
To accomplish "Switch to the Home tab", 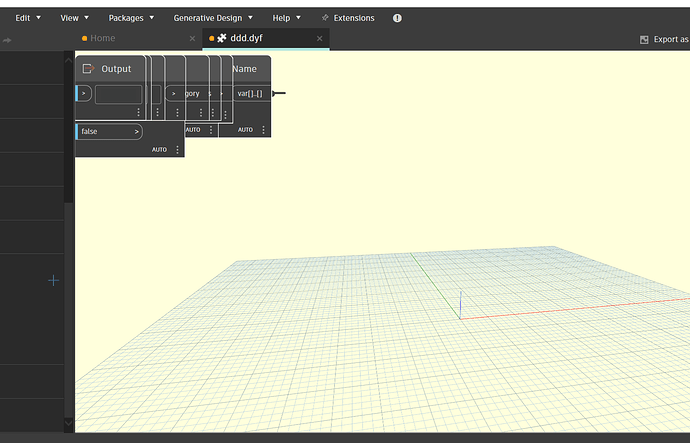I will [102, 38].
